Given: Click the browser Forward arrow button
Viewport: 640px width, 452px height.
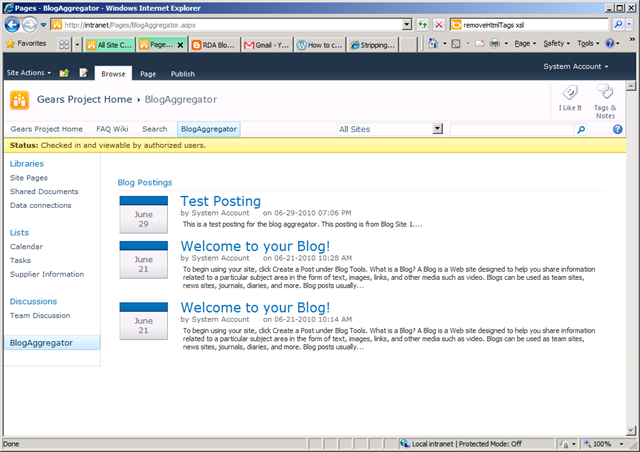Looking at the screenshot, I should 29,25.
